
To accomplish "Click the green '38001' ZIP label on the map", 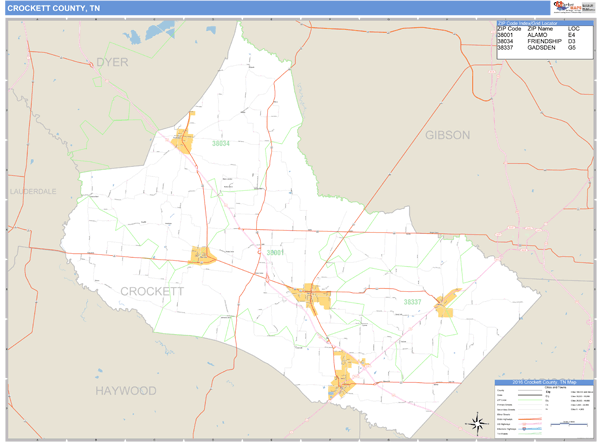I will pos(275,253).
